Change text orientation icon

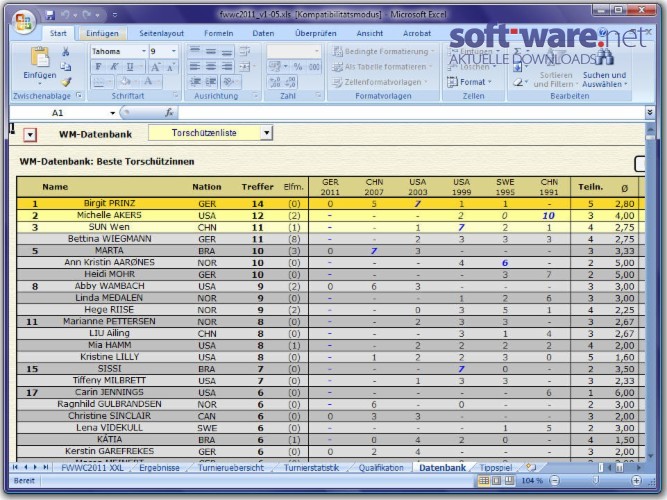(x=228, y=81)
